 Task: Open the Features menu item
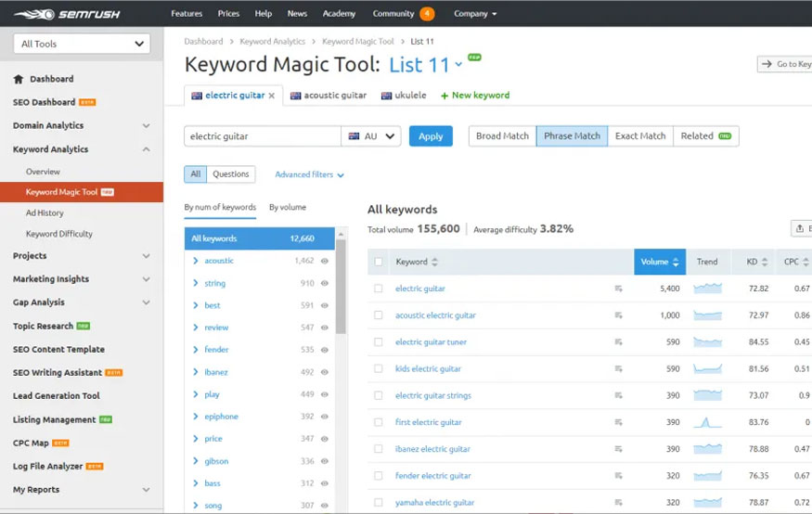click(187, 14)
